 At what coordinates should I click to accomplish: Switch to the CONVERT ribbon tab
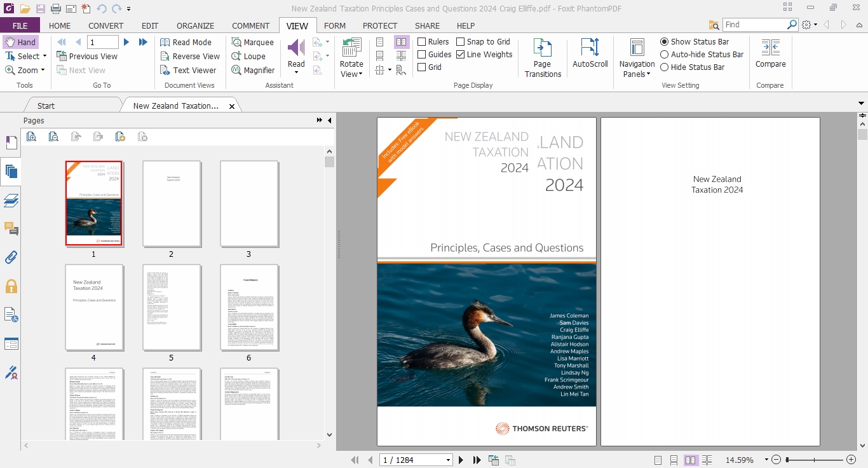click(106, 25)
